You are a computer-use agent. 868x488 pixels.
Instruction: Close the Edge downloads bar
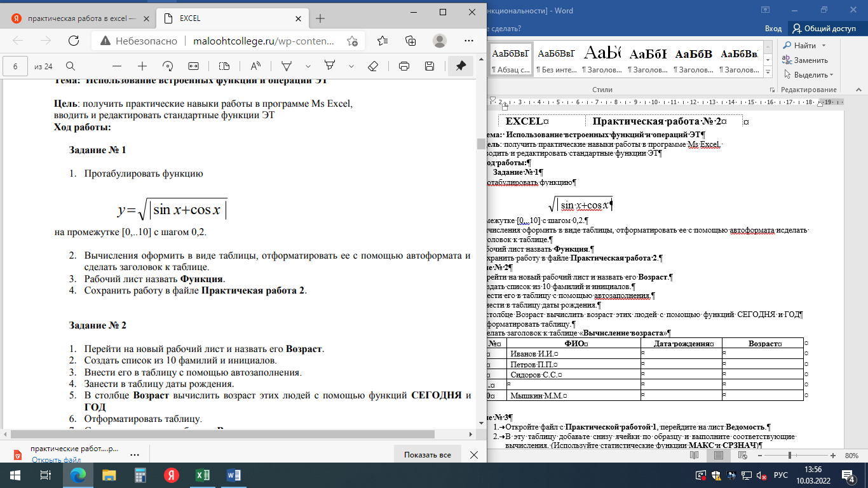click(x=473, y=455)
